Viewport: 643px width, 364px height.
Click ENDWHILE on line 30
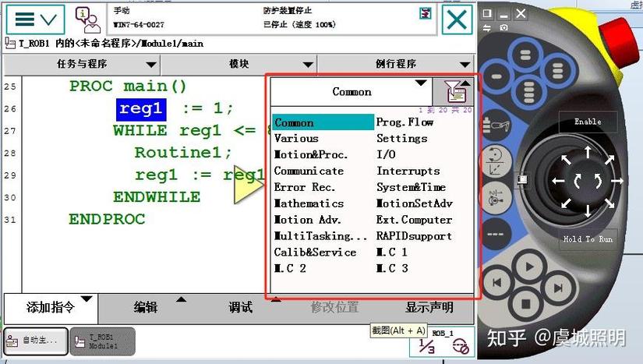[157, 197]
